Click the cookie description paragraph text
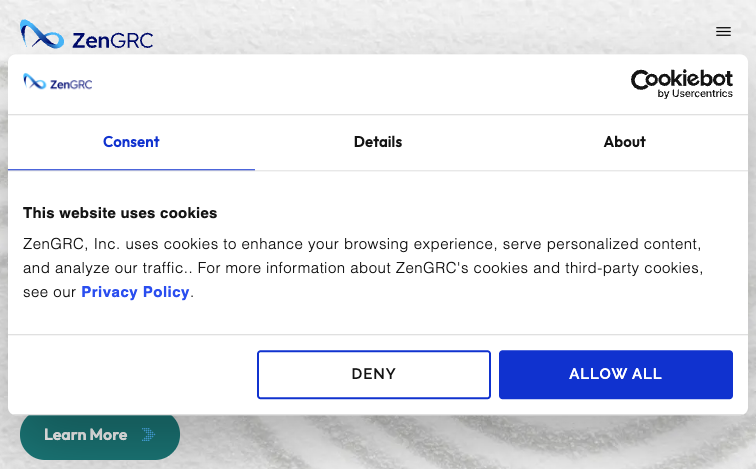Screen dimensions: 756x469 [x=363, y=268]
